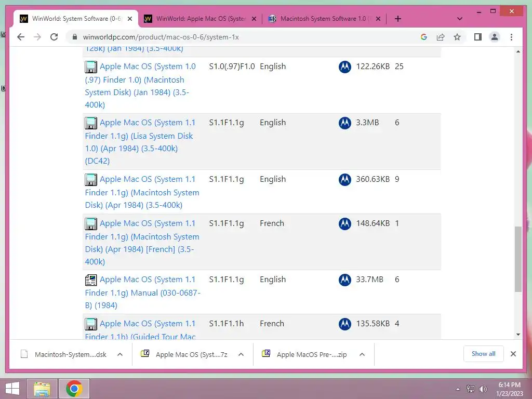Open a new browser tab

point(398,19)
